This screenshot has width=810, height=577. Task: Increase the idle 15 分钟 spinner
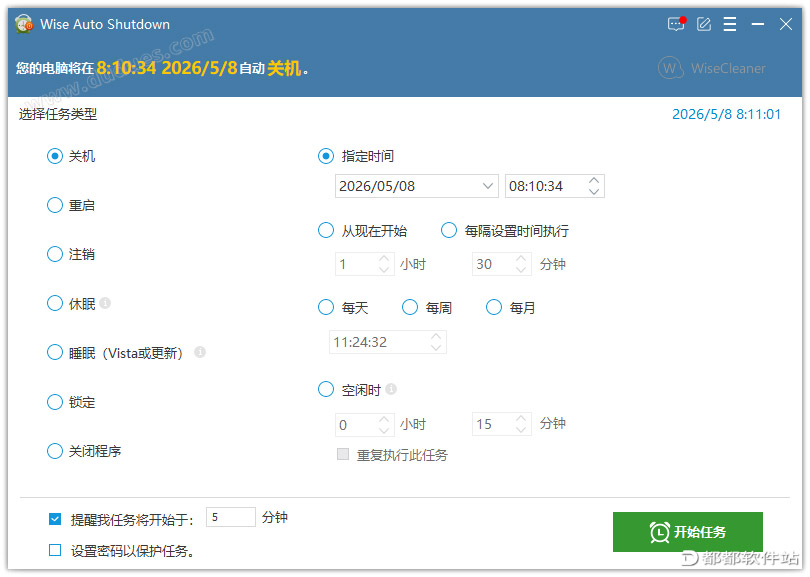click(x=521, y=419)
